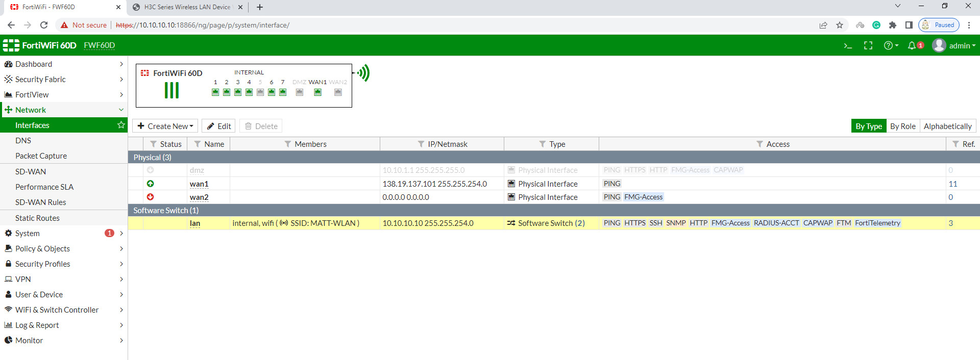The width and height of the screenshot is (980, 360).
Task: Click the Delete button
Action: 261,126
